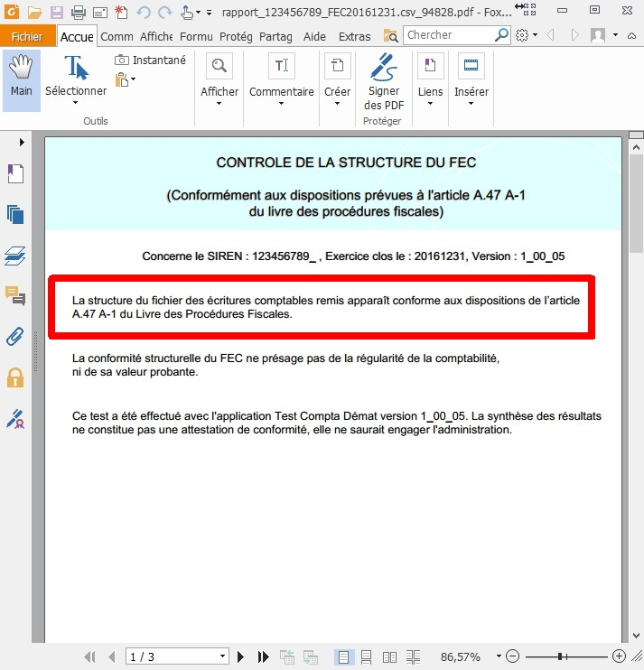This screenshot has width=644, height=670.
Task: Click the zoom out minus button
Action: click(x=512, y=656)
